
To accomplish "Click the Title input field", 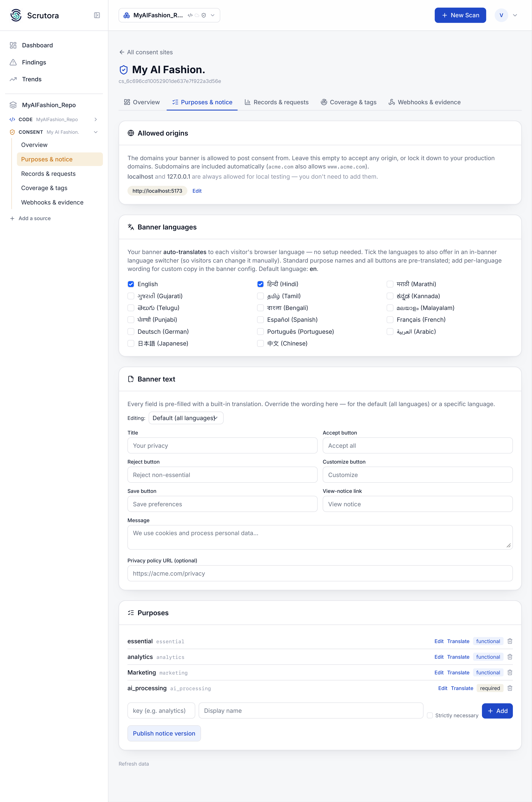I will tap(222, 446).
